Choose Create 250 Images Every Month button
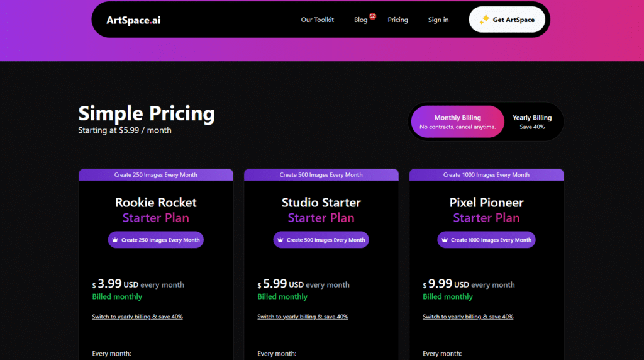Viewport: 644px width, 360px height. (x=156, y=240)
